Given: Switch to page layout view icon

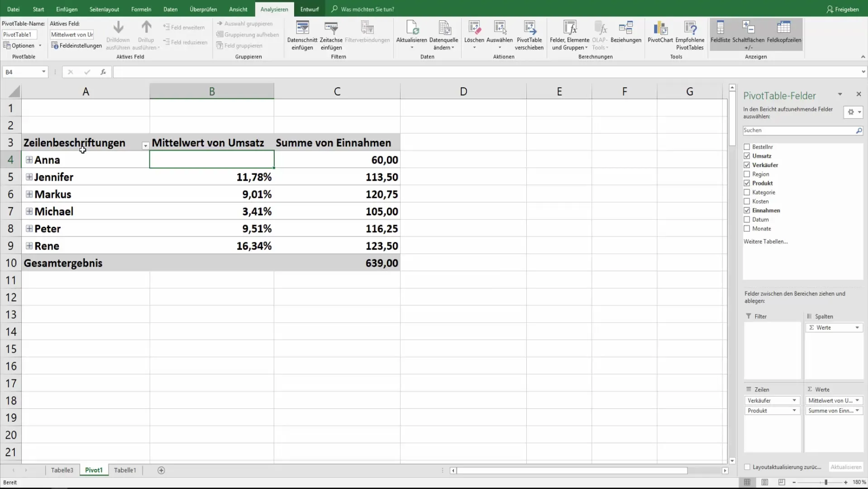Looking at the screenshot, I should pos(764,482).
